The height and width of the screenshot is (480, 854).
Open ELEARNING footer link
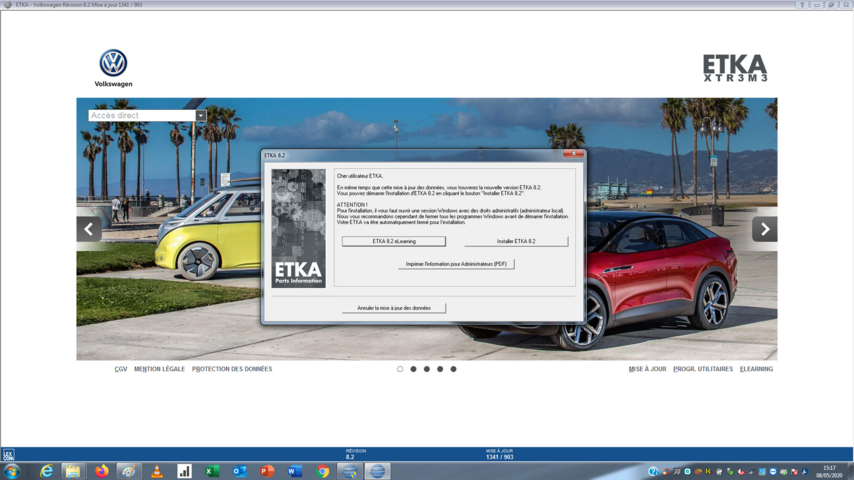[757, 369]
